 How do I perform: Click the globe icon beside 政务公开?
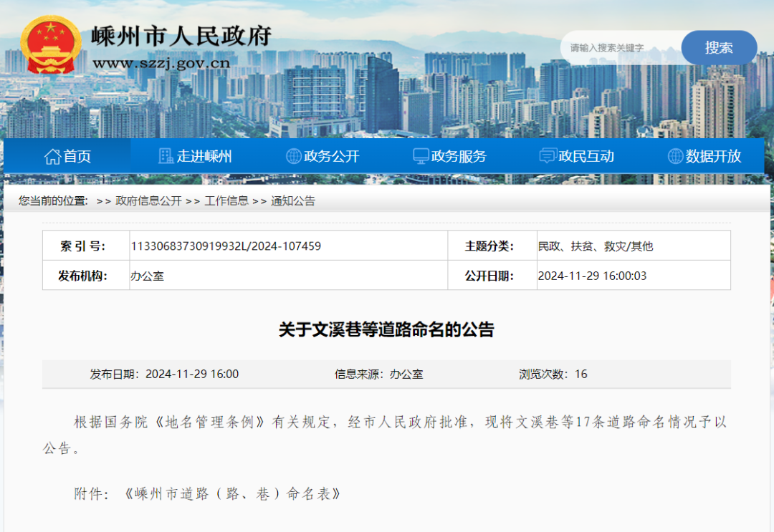293,156
